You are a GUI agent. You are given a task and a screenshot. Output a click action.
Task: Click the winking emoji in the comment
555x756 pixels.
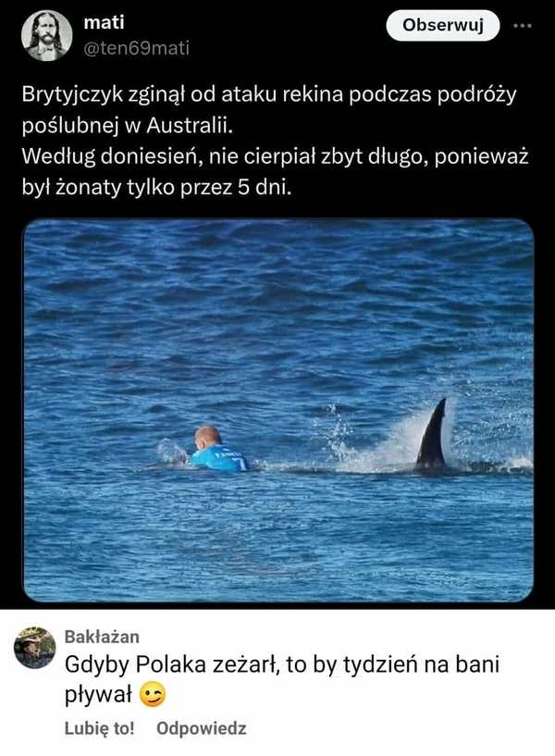point(153,695)
